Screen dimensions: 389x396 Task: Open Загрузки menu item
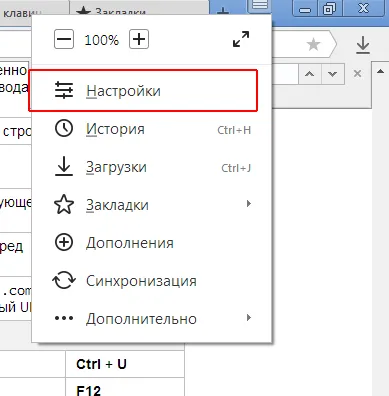(x=152, y=167)
